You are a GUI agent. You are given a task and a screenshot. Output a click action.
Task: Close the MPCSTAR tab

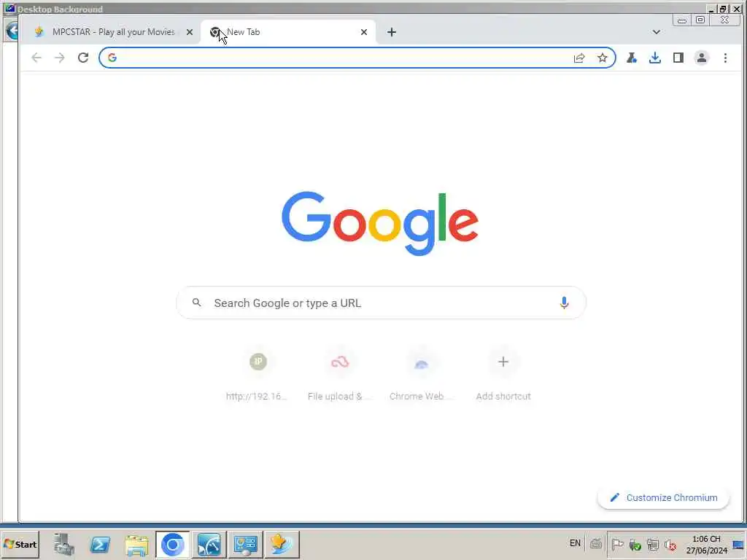pos(190,32)
